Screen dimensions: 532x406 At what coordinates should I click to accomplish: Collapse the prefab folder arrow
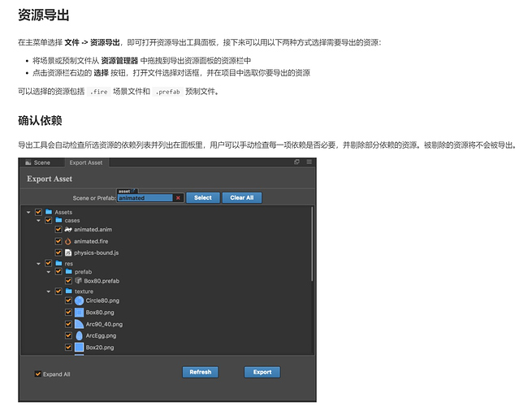pos(49,272)
